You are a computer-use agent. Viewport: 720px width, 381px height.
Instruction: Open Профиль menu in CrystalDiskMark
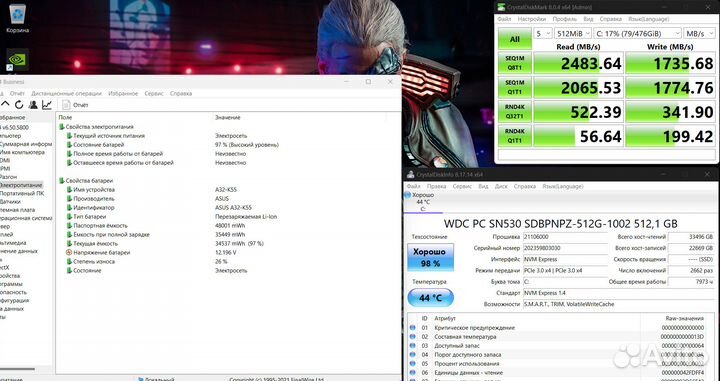click(x=564, y=19)
